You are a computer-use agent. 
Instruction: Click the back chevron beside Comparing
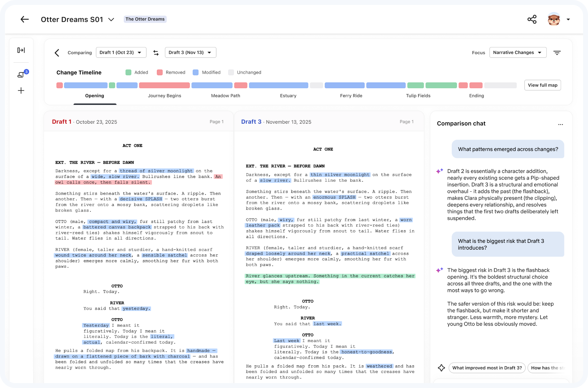tap(57, 53)
